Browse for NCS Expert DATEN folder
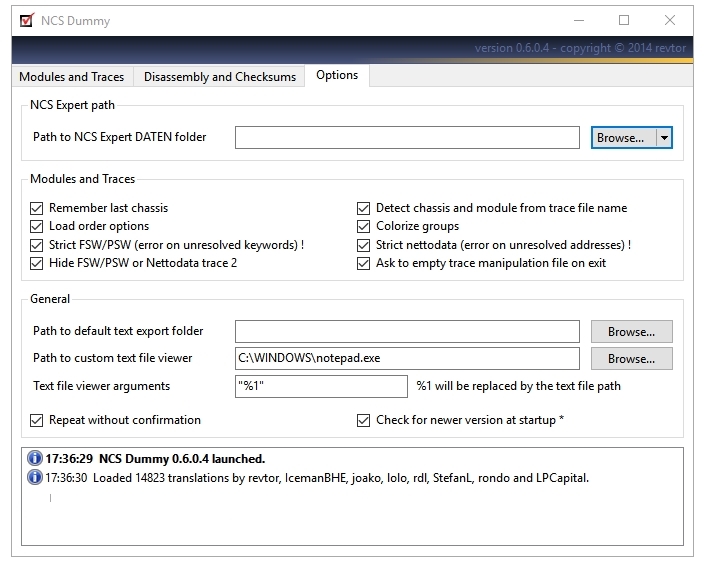The width and height of the screenshot is (705, 566). tap(622, 138)
